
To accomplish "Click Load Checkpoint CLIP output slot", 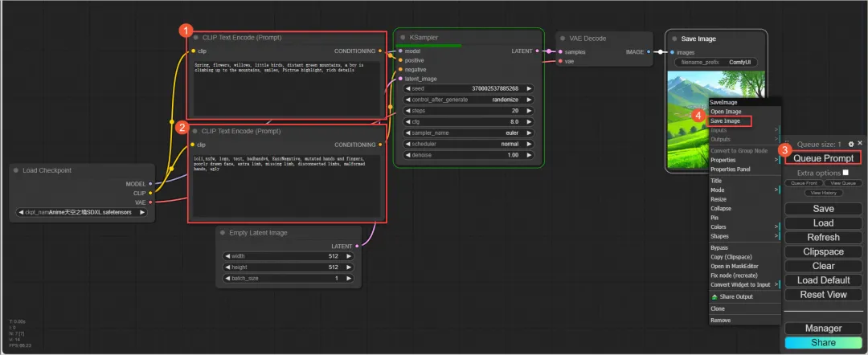I will [150, 193].
